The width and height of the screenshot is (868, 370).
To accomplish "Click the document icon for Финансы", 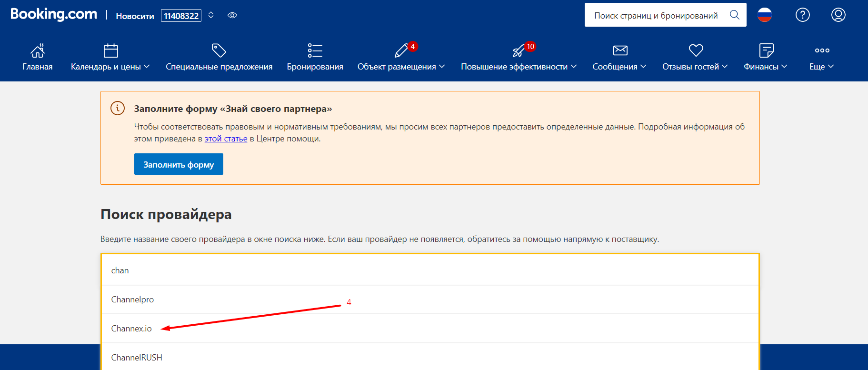I will [767, 50].
